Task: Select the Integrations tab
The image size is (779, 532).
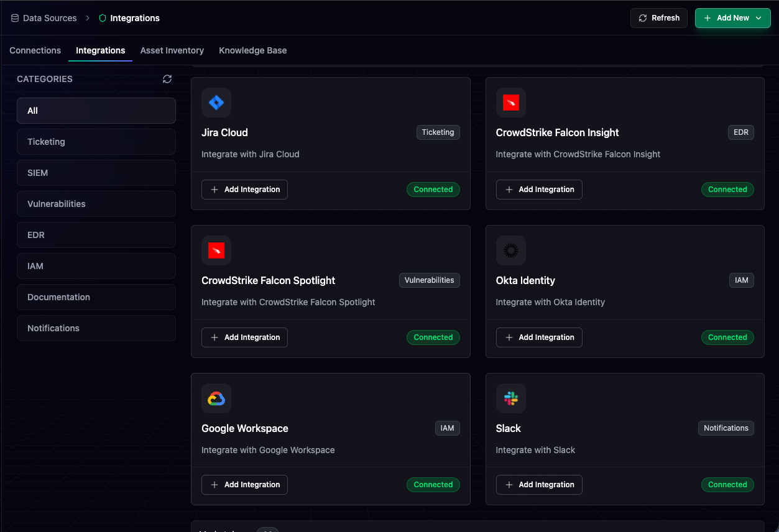Action: [x=101, y=50]
